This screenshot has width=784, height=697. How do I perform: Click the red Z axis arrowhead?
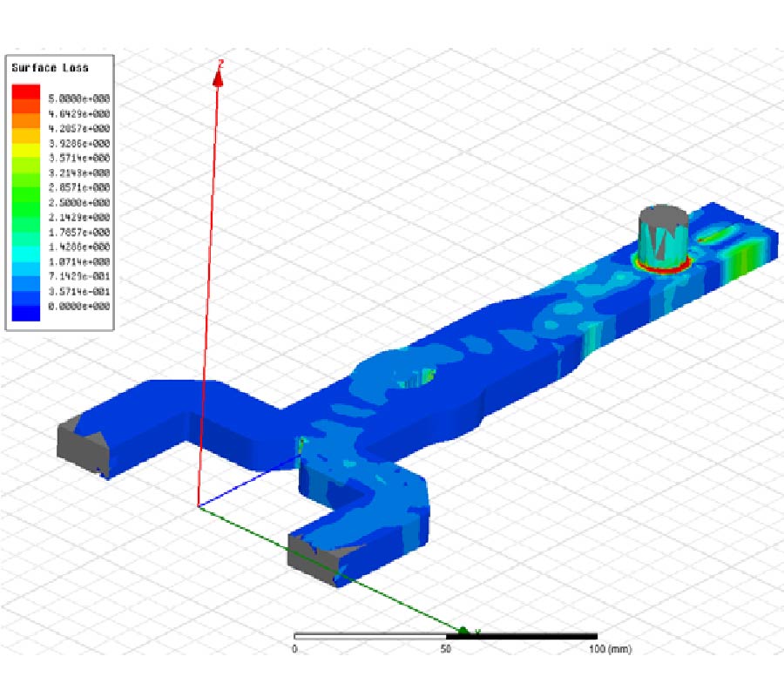click(220, 78)
